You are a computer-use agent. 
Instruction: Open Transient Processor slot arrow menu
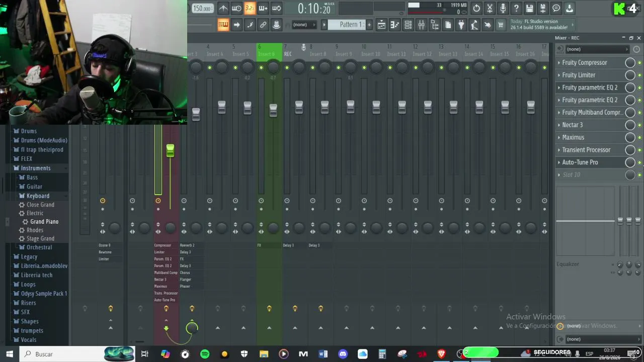pos(559,150)
